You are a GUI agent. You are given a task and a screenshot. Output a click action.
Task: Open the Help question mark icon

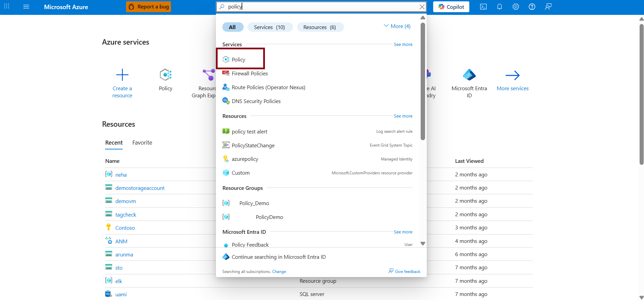pos(532,7)
